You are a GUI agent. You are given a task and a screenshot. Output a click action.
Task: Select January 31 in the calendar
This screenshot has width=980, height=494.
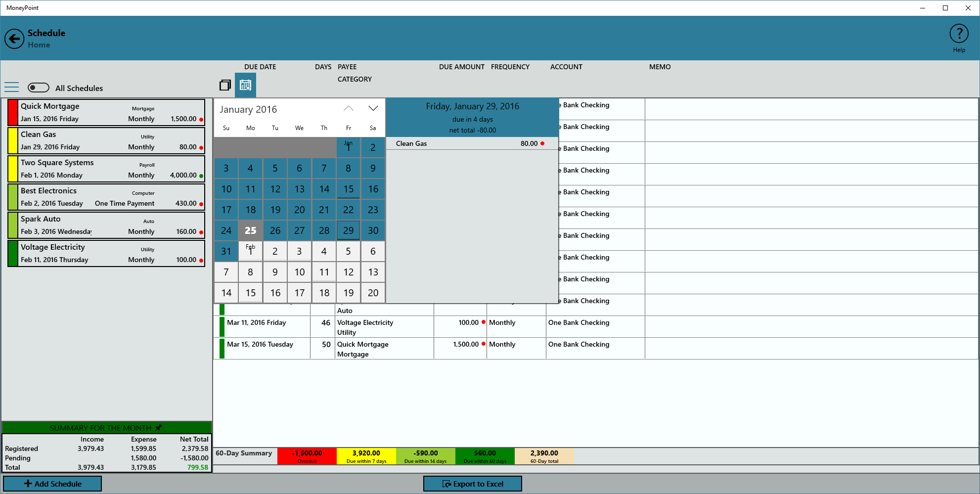(226, 251)
